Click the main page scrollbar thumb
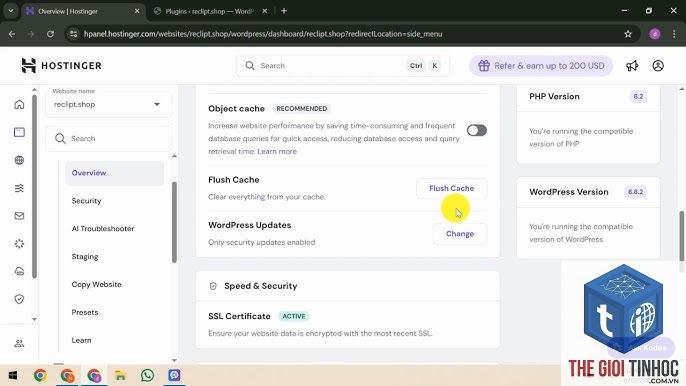 (x=682, y=236)
